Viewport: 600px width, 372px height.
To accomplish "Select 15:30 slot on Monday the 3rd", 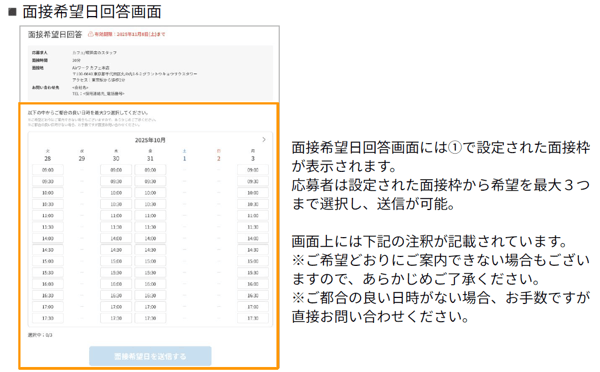I will pyautogui.click(x=253, y=272).
